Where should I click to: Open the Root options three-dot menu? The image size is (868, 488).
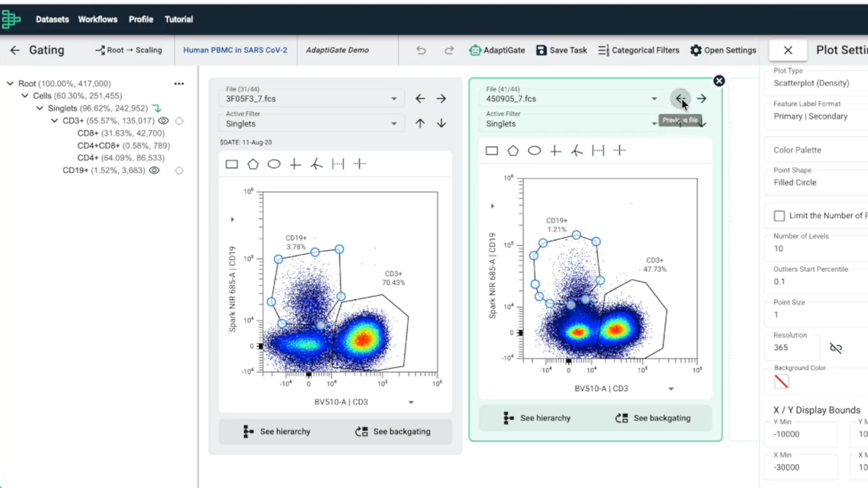(x=179, y=83)
